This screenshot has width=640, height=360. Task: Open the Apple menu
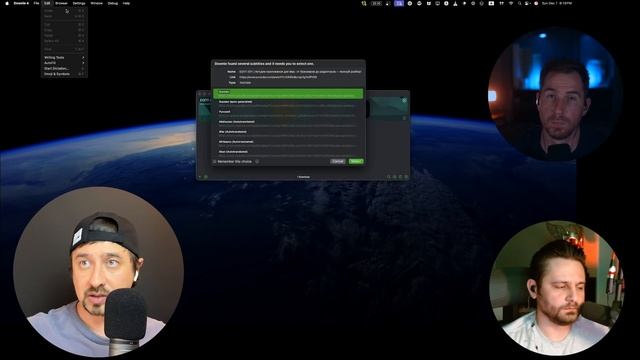tap(7, 3)
